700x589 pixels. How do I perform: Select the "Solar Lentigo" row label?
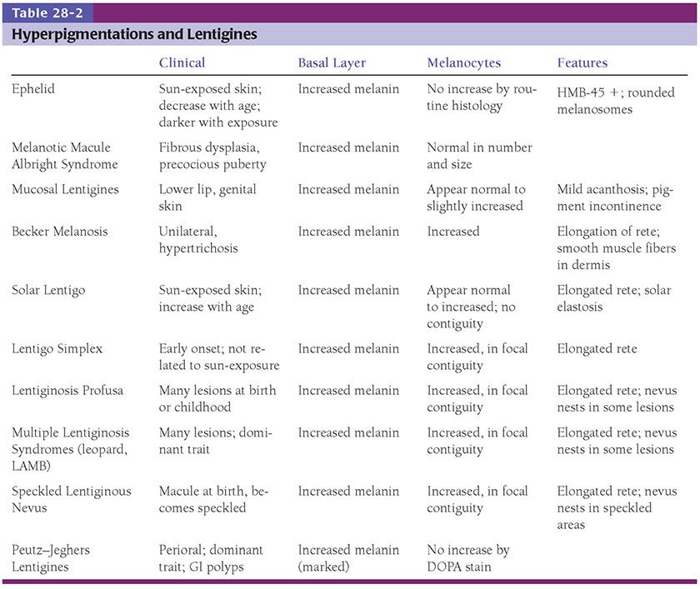coord(49,290)
